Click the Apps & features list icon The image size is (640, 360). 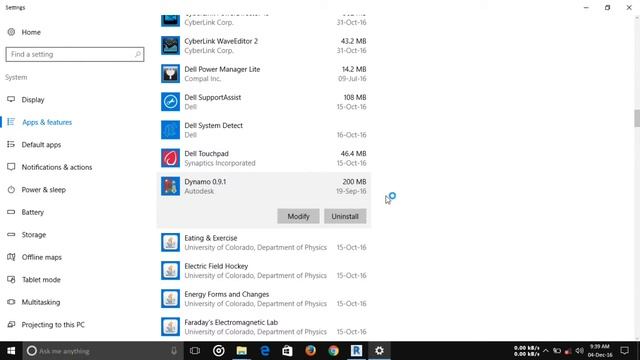pyautogui.click(x=11, y=122)
